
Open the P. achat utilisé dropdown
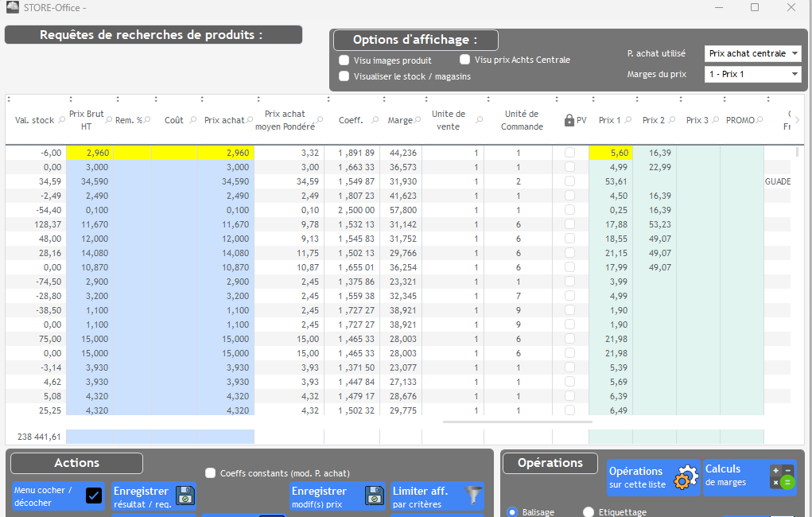click(752, 53)
